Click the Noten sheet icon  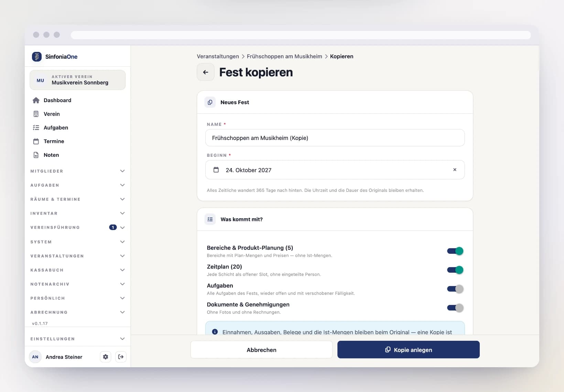[x=36, y=155]
